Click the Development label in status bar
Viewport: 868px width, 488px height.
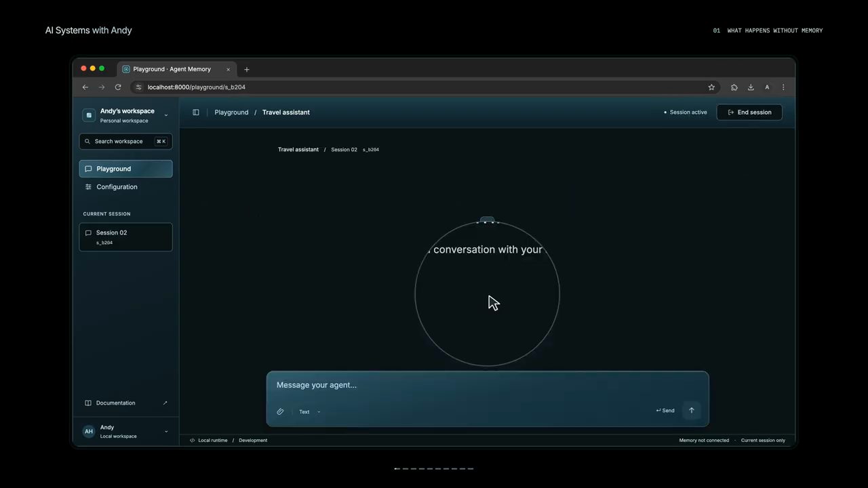click(x=253, y=441)
